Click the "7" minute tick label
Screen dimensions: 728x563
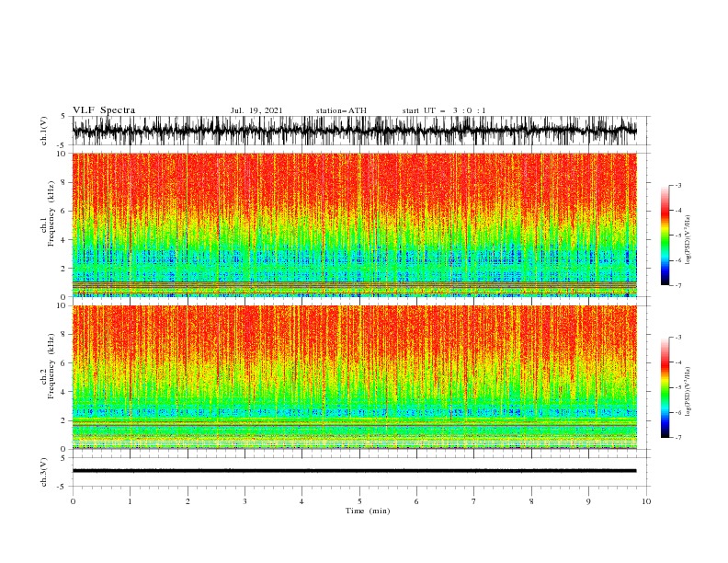tap(474, 501)
